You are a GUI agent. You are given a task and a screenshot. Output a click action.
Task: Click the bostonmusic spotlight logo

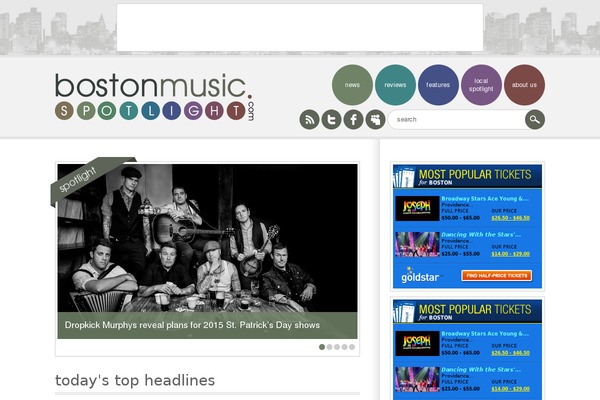click(154, 97)
